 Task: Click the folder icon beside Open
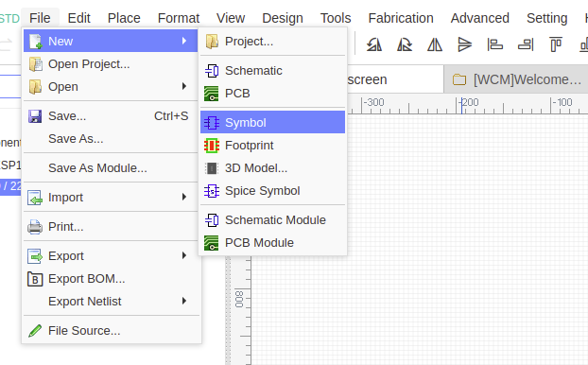point(35,87)
